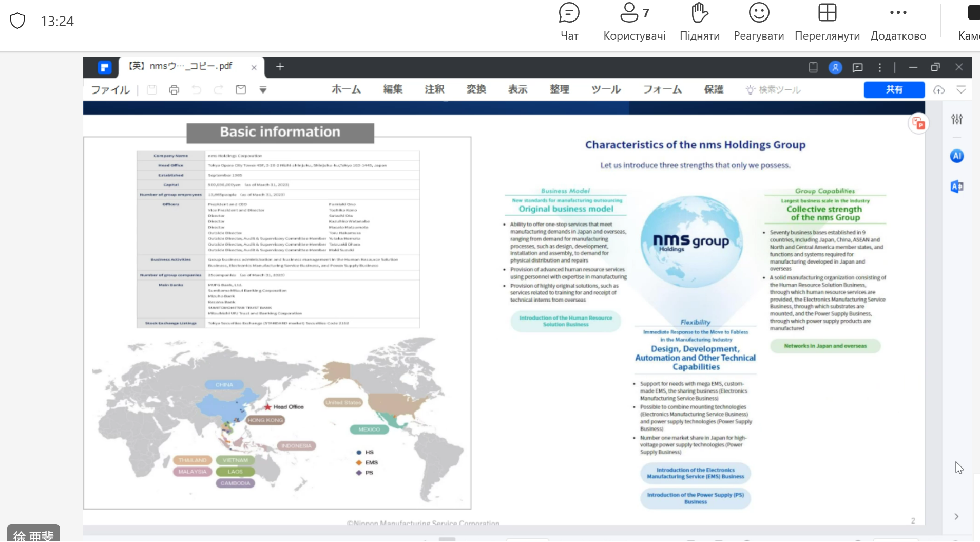980x542 pixels.
Task: Click the Head Office star marker
Action: (x=267, y=407)
